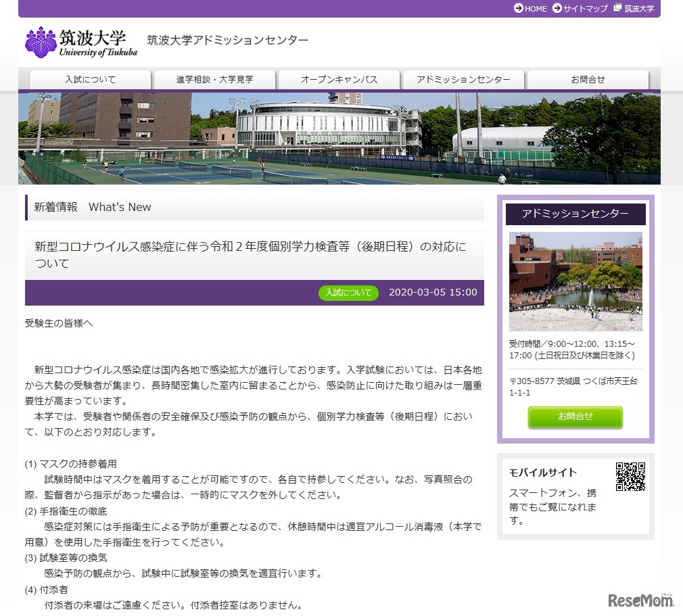Screen dimensions: 683x616
Task: Click the window icon next to 筑波大学
Action: 617,9
